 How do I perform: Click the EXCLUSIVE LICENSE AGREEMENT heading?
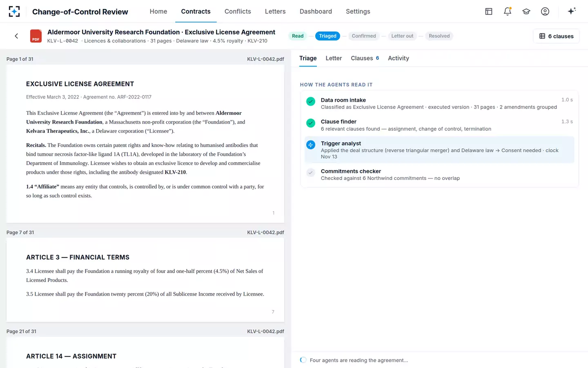click(80, 84)
